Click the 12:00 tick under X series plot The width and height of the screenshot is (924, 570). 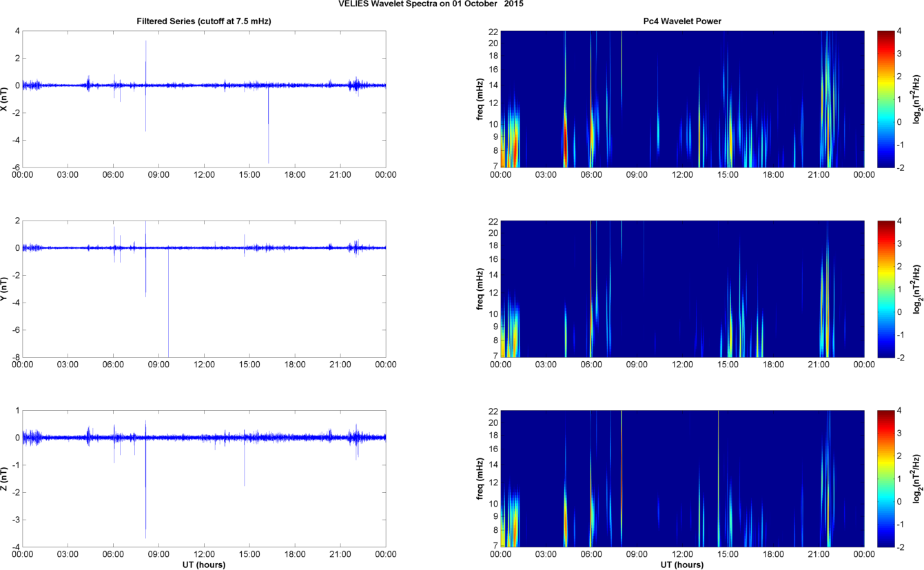pos(204,175)
